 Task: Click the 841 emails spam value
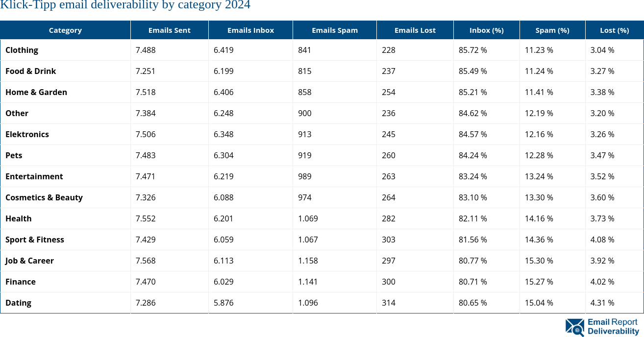304,50
